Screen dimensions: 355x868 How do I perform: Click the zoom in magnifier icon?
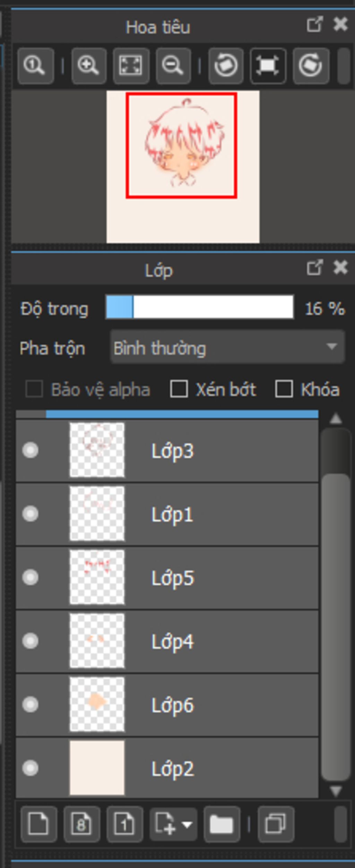(x=88, y=66)
